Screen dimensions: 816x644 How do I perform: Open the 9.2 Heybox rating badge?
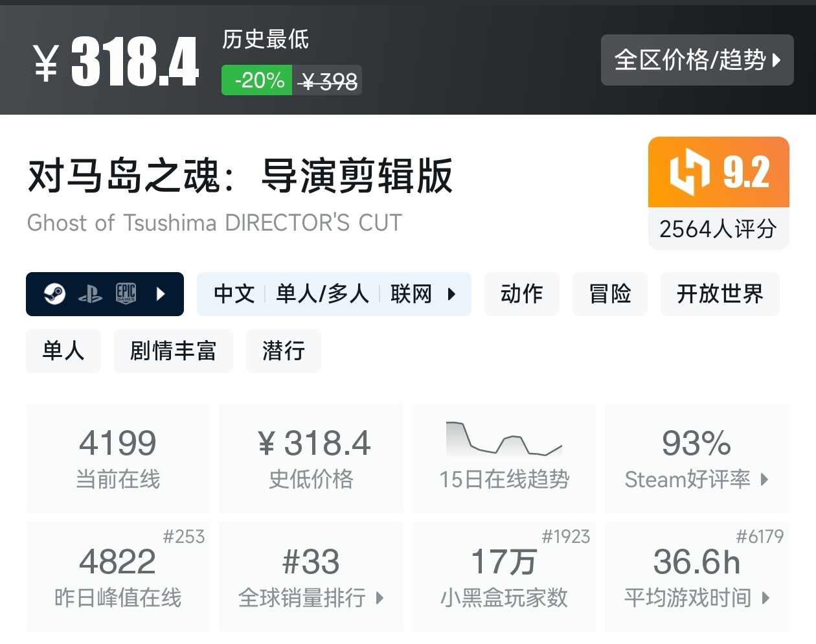[x=719, y=172]
